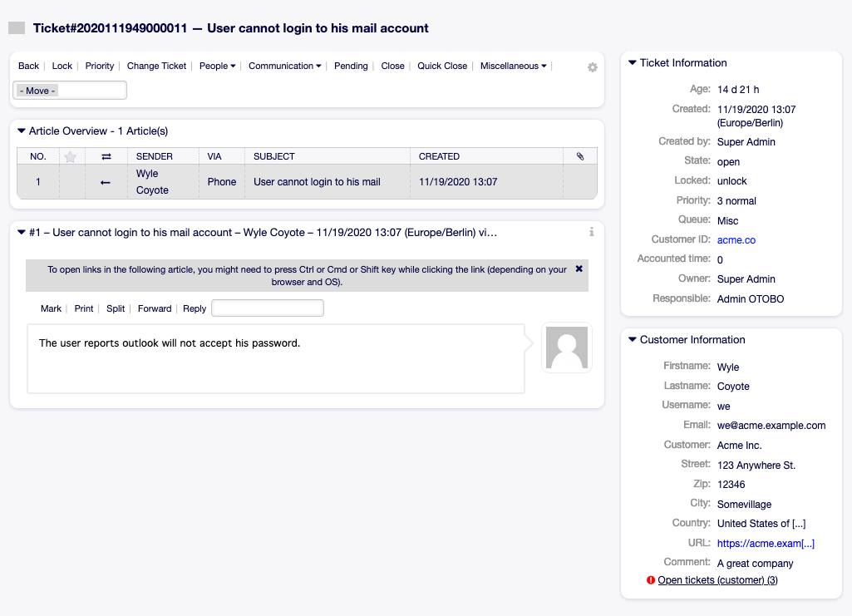The image size is (852, 616).
Task: Open the Move queue dropdown
Action: coord(71,91)
